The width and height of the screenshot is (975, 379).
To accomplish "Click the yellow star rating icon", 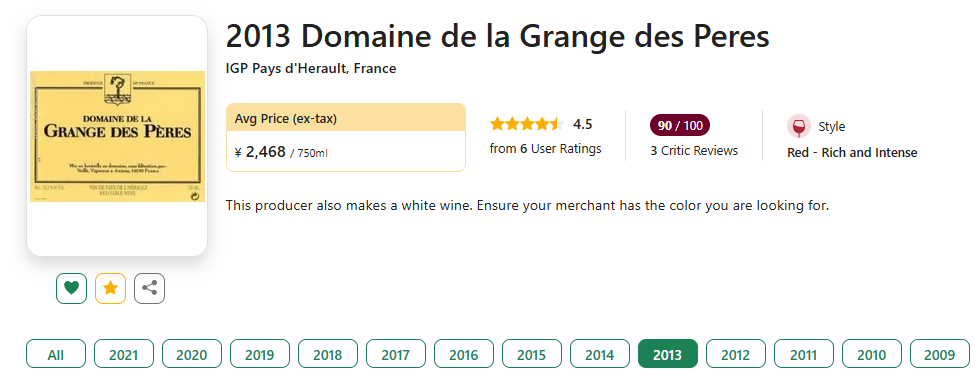I will pos(111,288).
